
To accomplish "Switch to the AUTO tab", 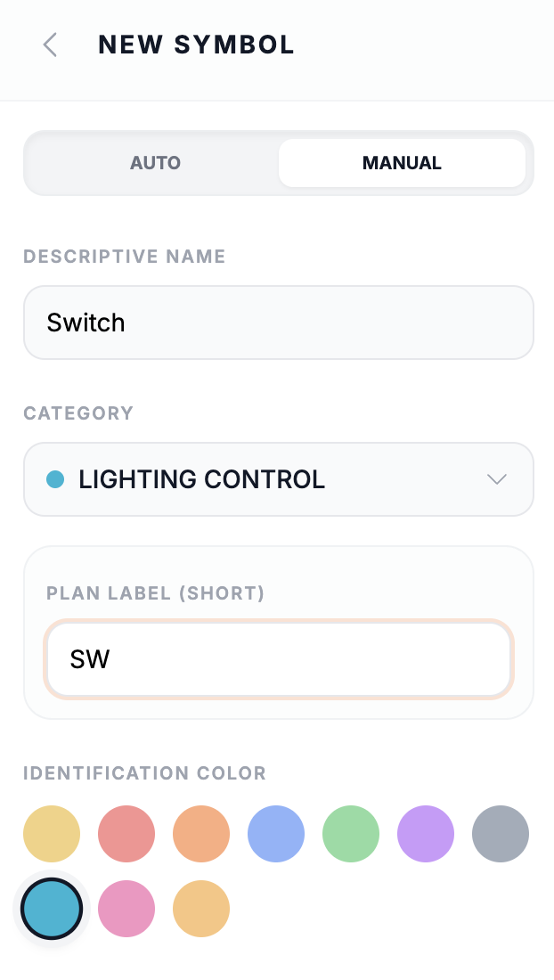I will pyautogui.click(x=155, y=163).
